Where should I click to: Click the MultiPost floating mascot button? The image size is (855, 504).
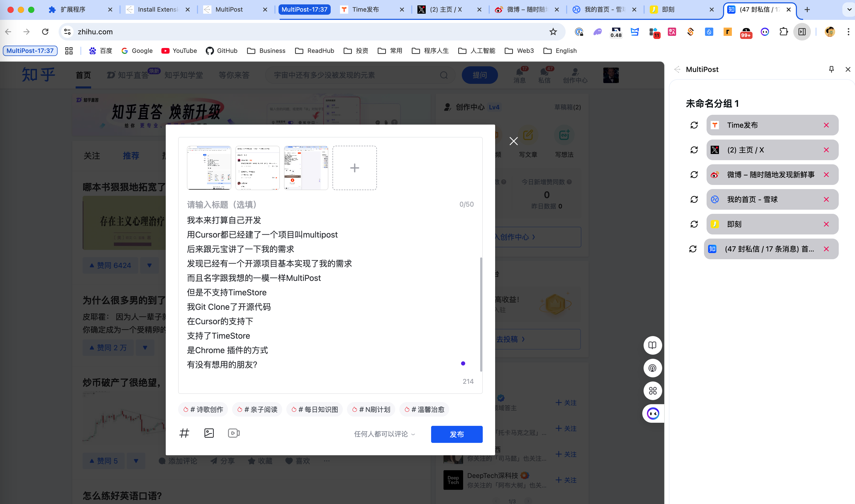(x=653, y=414)
